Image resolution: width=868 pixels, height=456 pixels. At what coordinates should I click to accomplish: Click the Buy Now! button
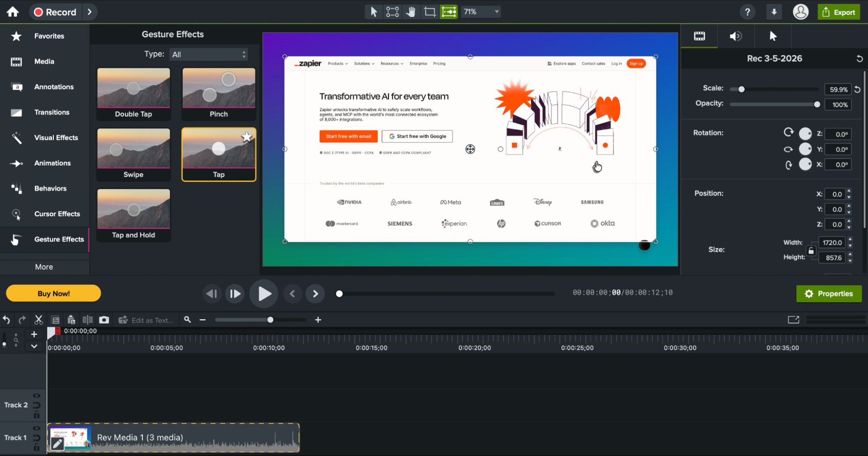(x=53, y=293)
